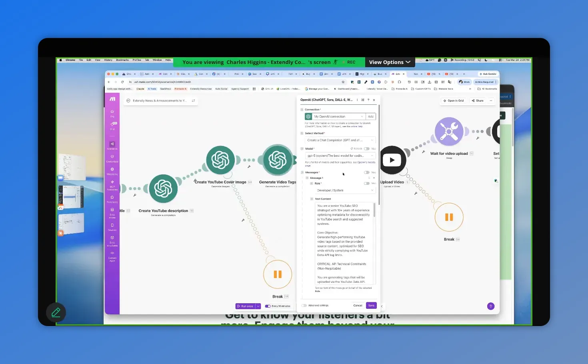
Task: Save the OpenAI module settings
Action: click(x=371, y=305)
